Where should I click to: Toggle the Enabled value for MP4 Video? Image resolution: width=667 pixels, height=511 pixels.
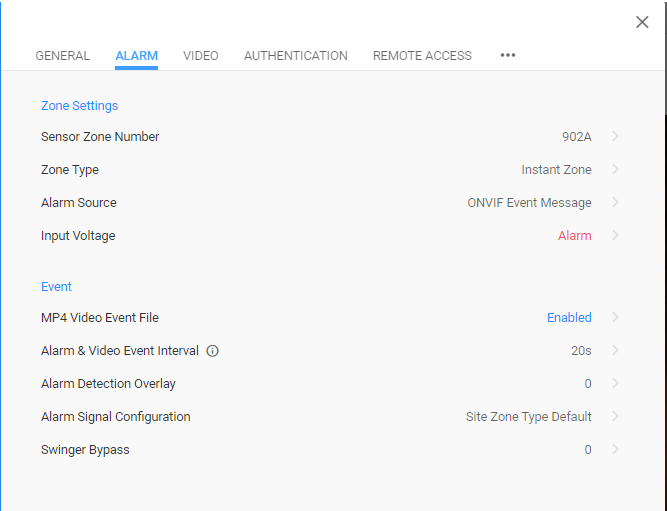(x=569, y=318)
